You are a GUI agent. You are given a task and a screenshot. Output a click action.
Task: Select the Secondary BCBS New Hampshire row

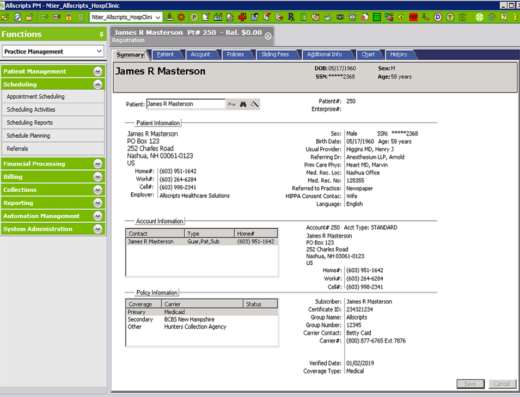202,319
